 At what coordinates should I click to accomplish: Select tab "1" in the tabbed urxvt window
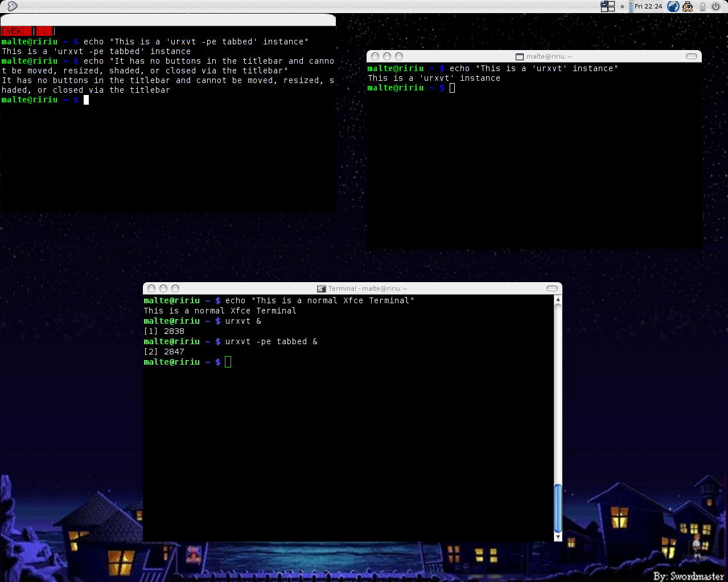point(44,31)
